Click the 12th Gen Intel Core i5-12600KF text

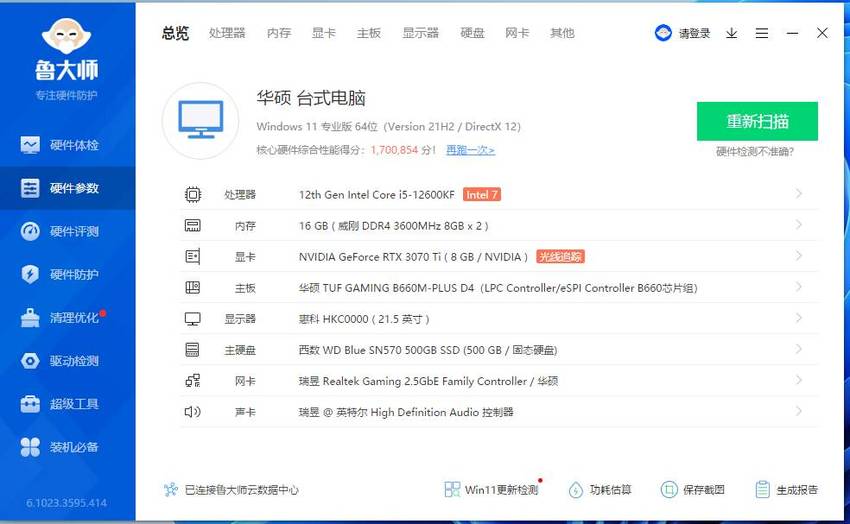click(x=377, y=195)
